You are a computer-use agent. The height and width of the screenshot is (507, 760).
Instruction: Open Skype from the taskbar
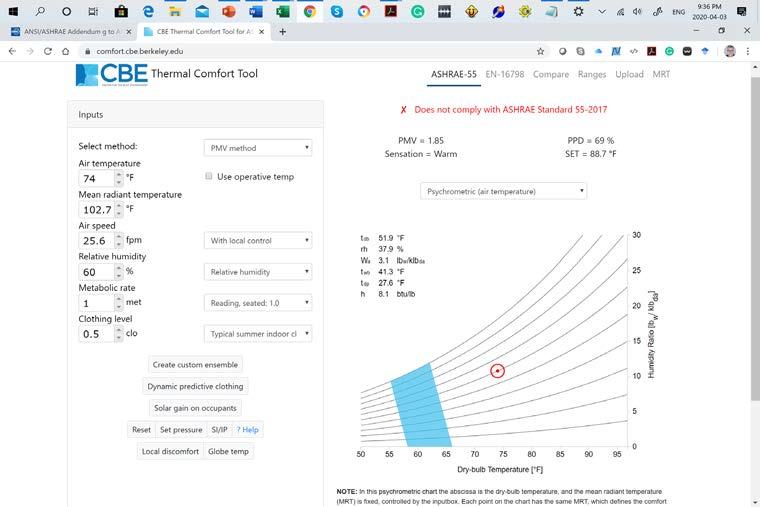337,11
